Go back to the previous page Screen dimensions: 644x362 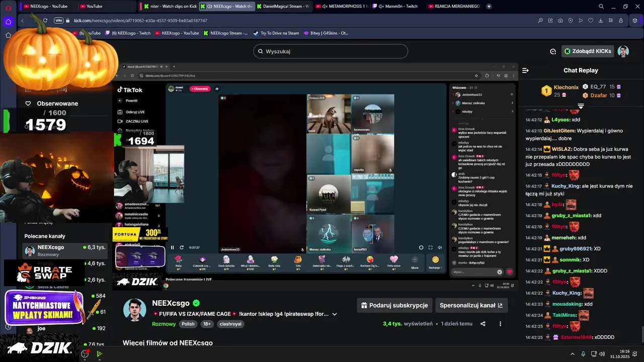click(23, 21)
